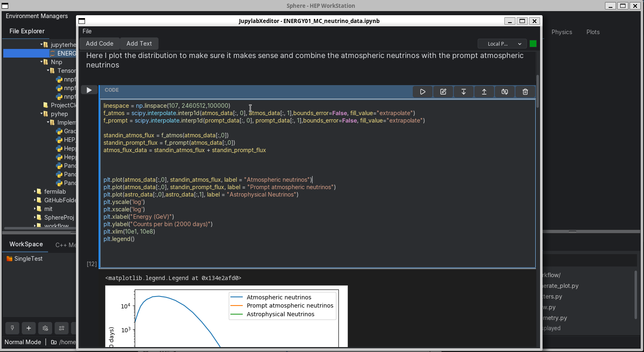Select the SingleTest workspace item
The height and width of the screenshot is (352, 644).
28,259
